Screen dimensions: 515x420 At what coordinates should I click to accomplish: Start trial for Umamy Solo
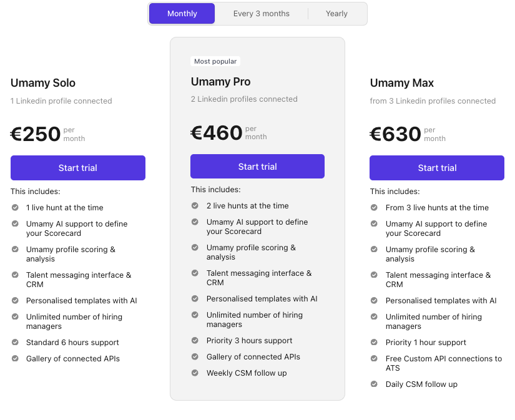pyautogui.click(x=77, y=168)
